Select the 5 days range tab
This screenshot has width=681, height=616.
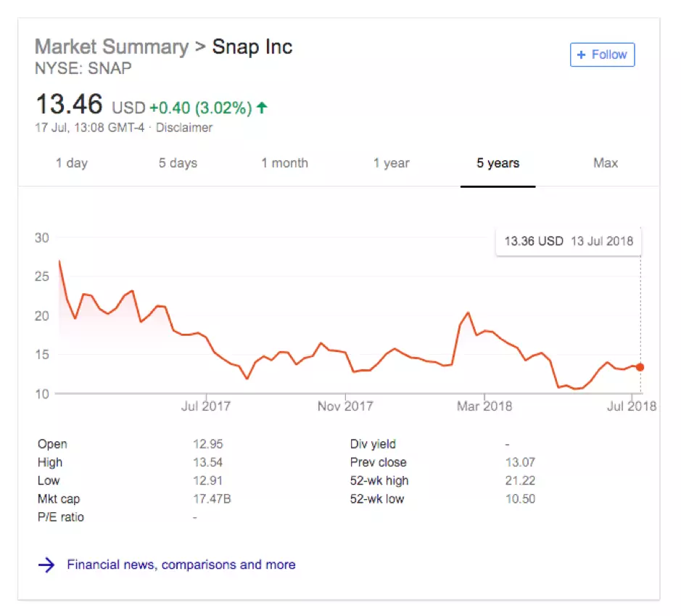(x=178, y=163)
